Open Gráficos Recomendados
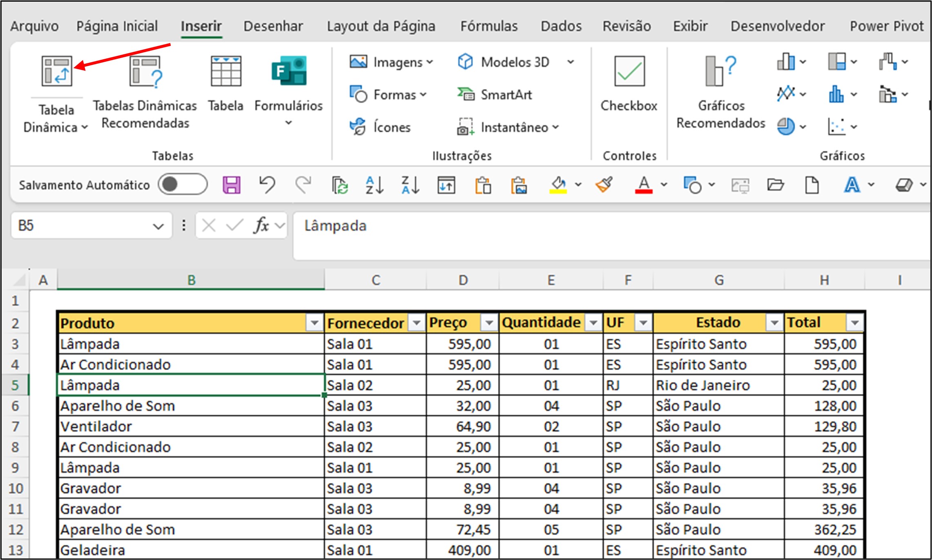The height and width of the screenshot is (560, 932). click(x=721, y=92)
